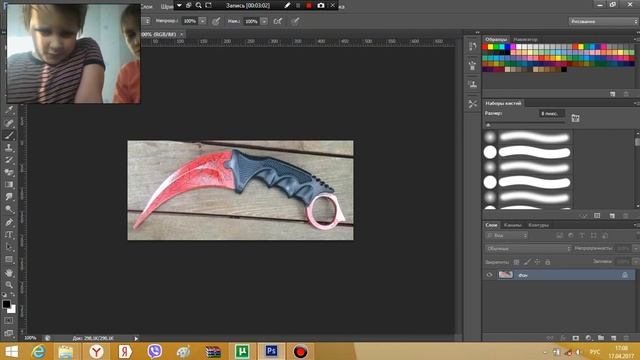This screenshot has width=640, height=360.
Task: Click the pencil icon in recorder bar
Action: (x=287, y=5)
